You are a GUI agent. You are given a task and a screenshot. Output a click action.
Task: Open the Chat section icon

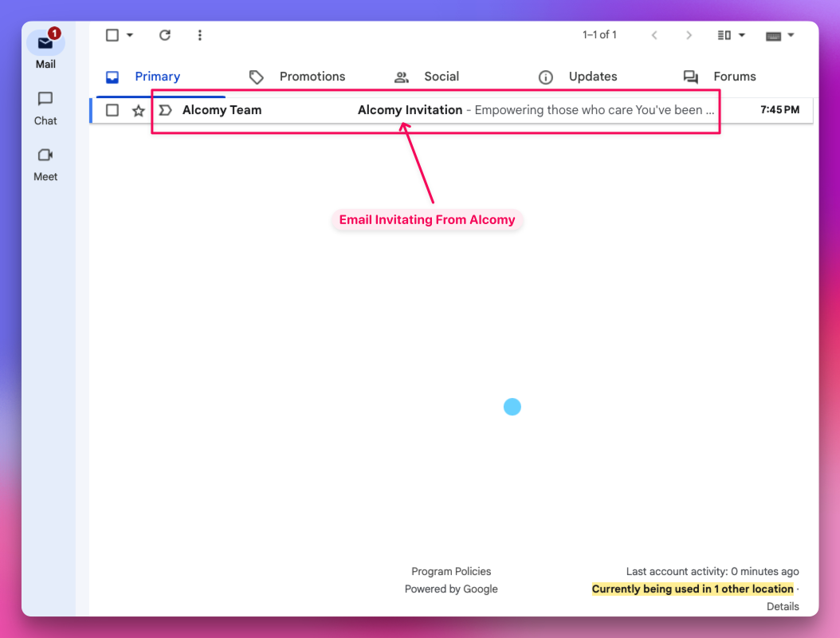pyautogui.click(x=45, y=99)
